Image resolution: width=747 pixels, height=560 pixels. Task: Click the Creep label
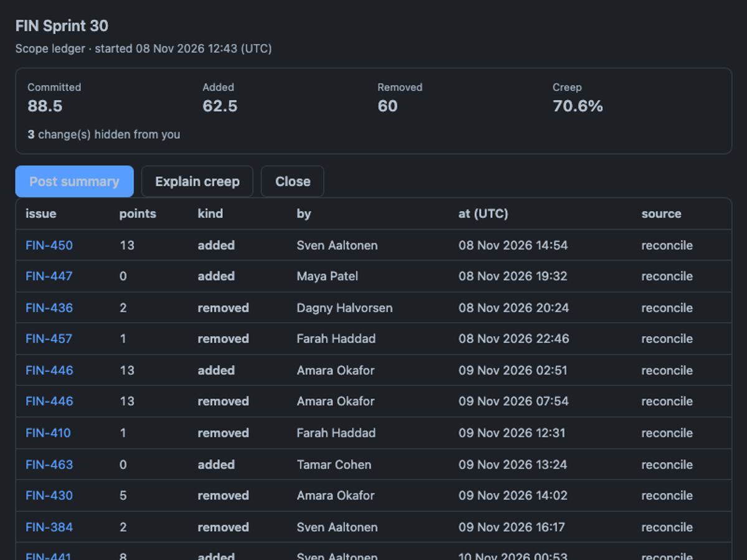click(567, 88)
